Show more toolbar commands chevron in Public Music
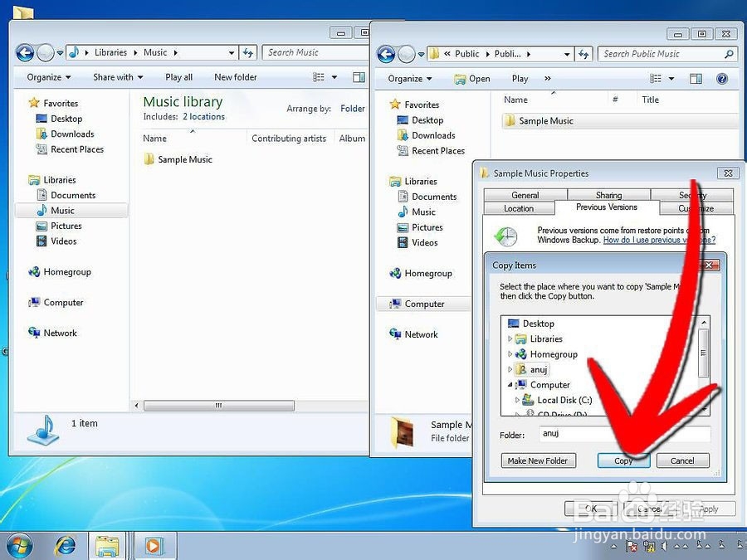The image size is (747, 560). coord(548,79)
